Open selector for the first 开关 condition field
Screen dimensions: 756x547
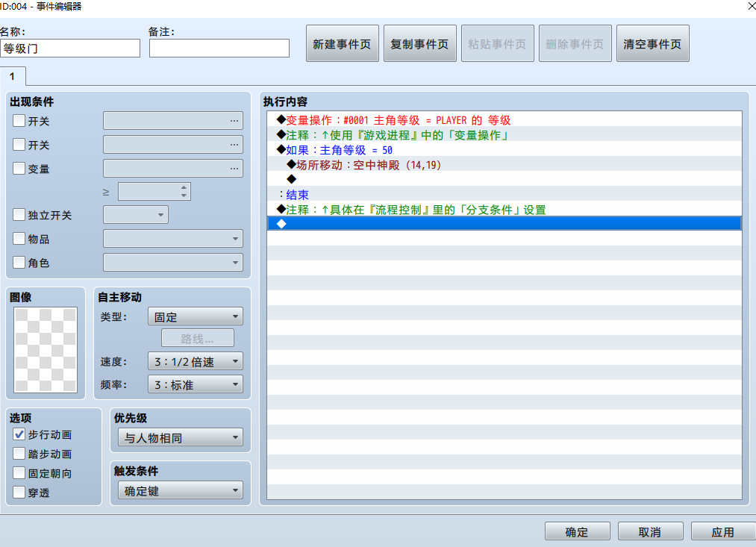pos(234,120)
